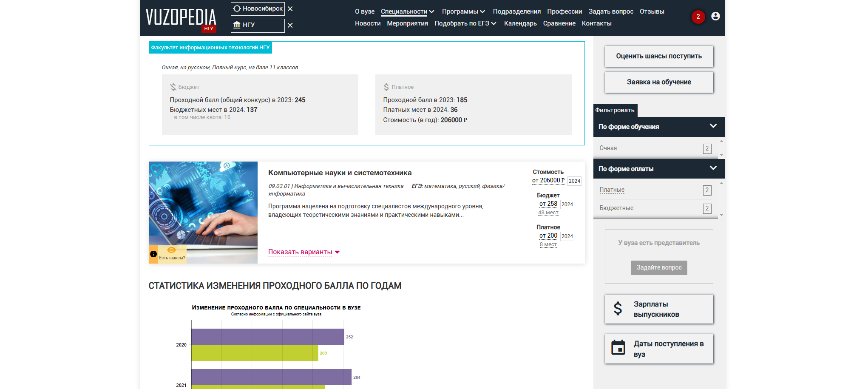Filter by Платные payment form
868x389 pixels.
point(612,190)
